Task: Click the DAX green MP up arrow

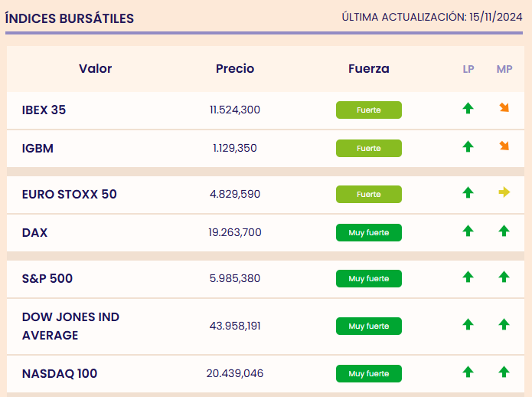Action: pyautogui.click(x=504, y=231)
